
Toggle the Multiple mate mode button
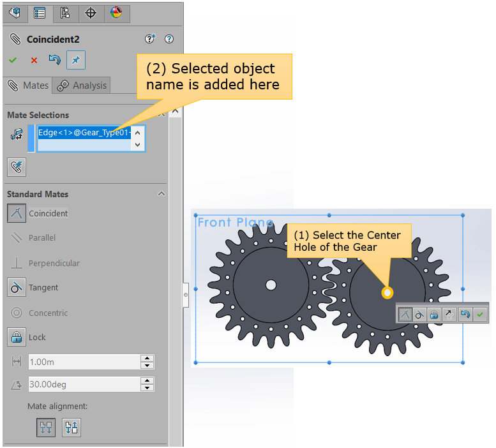[17, 167]
